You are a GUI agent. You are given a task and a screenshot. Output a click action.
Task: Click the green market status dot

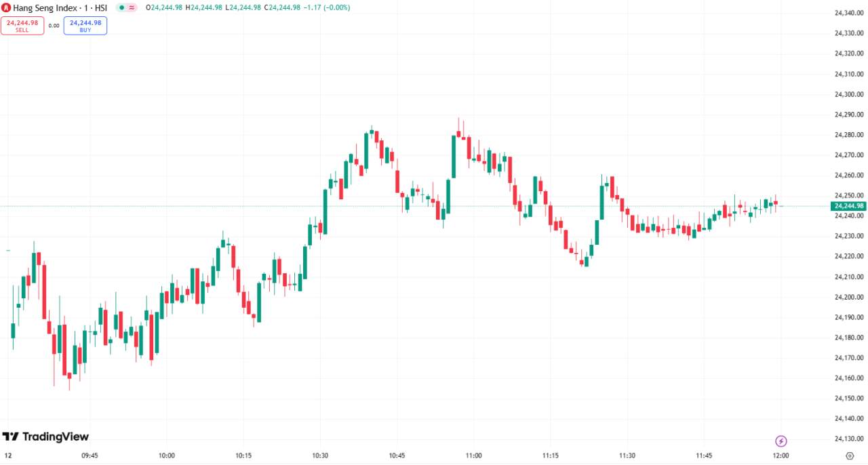[121, 7]
